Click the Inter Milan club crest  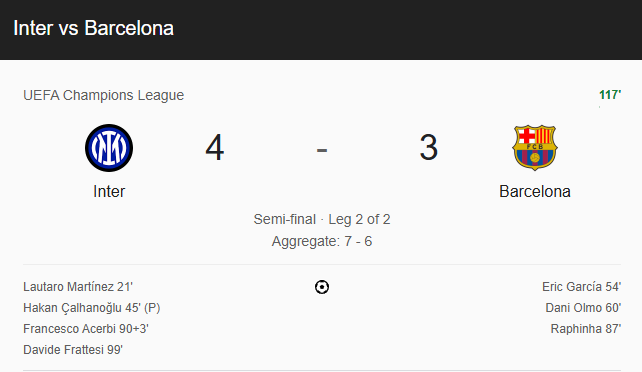[109, 148]
